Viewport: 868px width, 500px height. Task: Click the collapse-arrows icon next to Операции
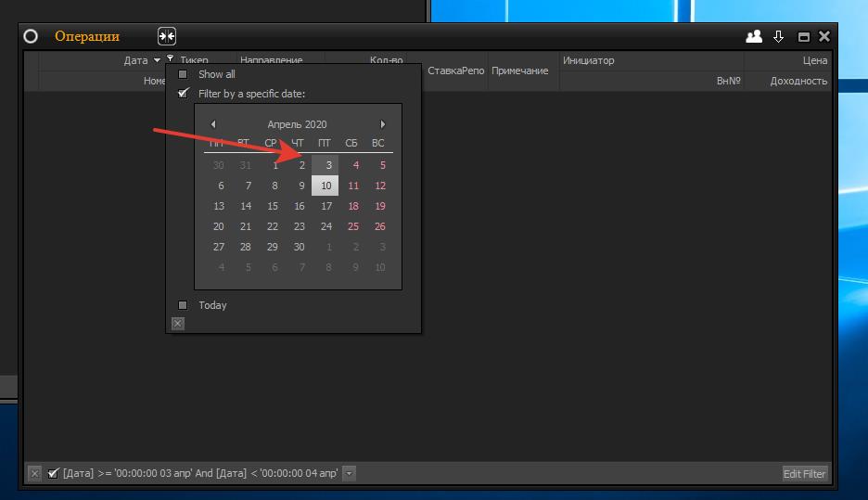[166, 36]
